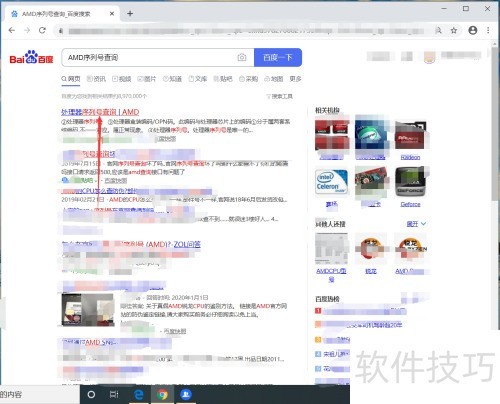
Task: Switch to the 采购 tab
Action: (249, 79)
